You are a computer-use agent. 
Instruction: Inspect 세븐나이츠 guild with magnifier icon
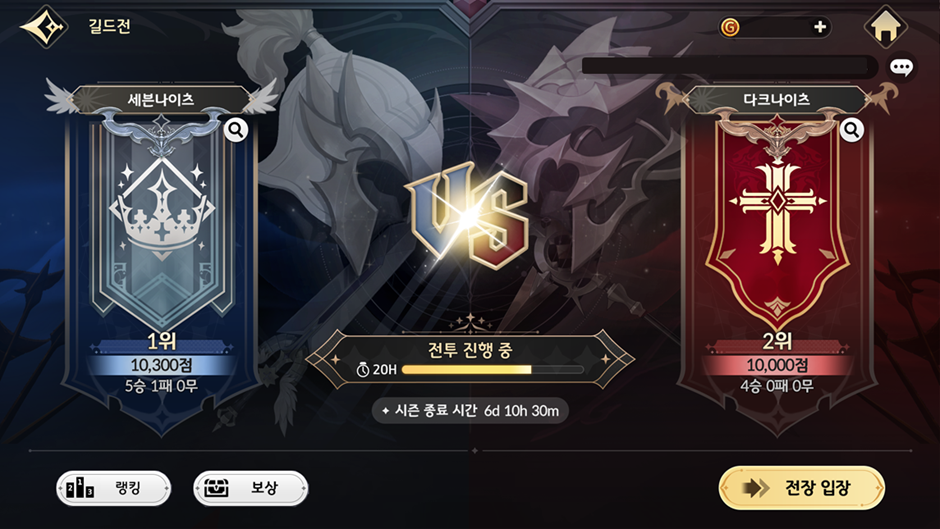236,130
